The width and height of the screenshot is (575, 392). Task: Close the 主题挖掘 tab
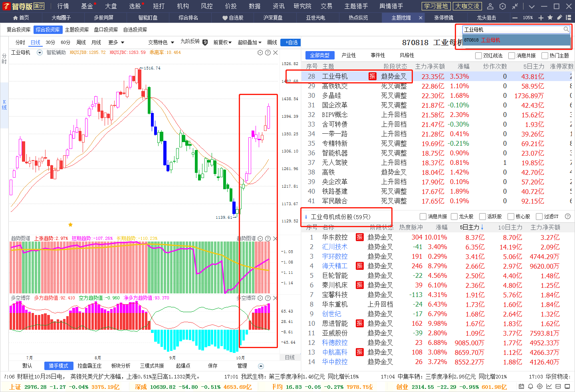coord(420,18)
